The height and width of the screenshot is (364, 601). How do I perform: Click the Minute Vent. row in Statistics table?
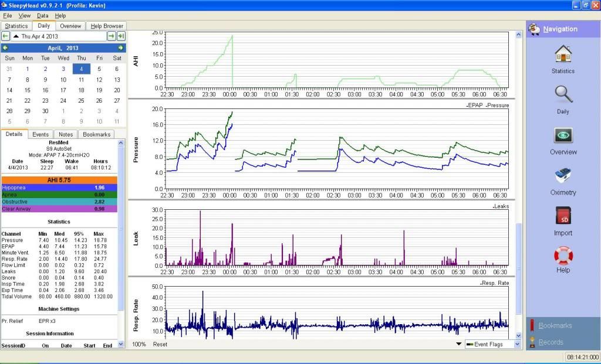click(x=58, y=253)
